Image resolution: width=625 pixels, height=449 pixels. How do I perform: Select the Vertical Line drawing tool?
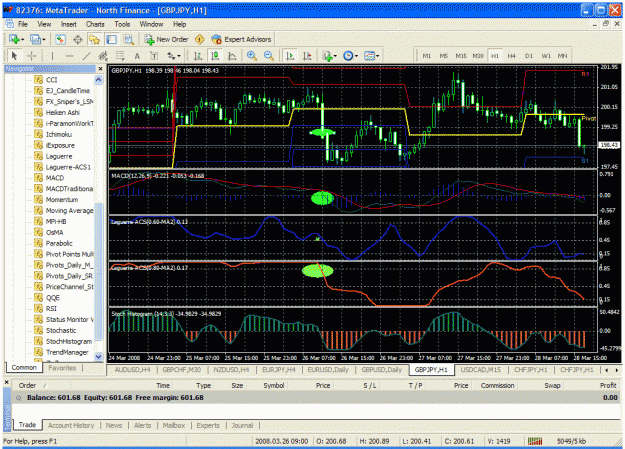pyautogui.click(x=52, y=56)
